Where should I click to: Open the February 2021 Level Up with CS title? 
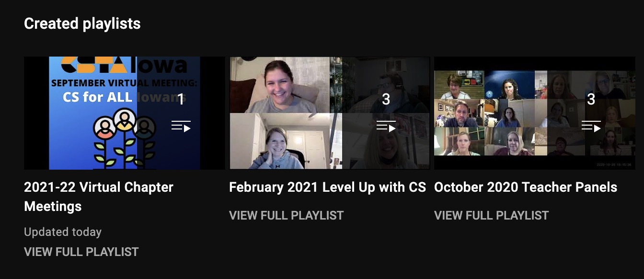coord(327,187)
